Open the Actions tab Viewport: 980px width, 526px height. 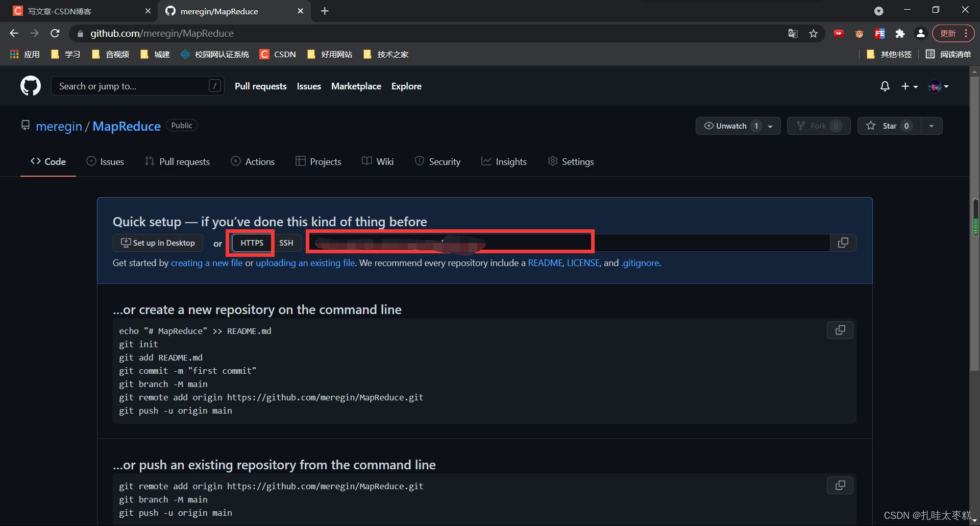tap(253, 161)
